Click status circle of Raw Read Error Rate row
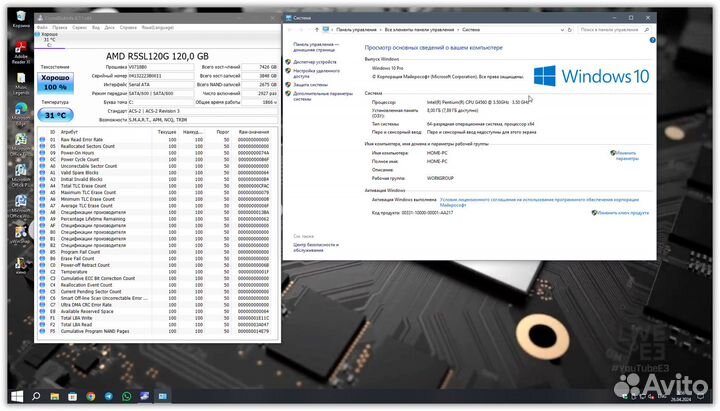The height and width of the screenshot is (411, 720). point(42,140)
